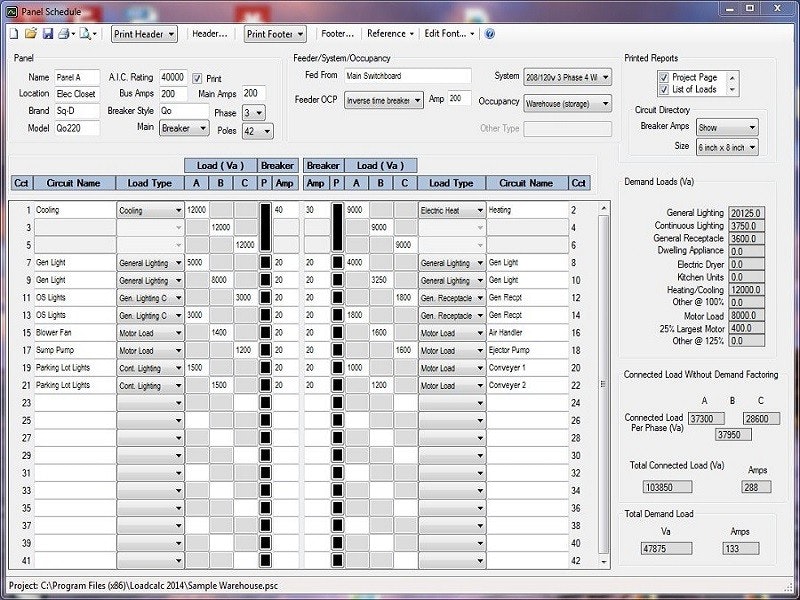The image size is (800, 600).
Task: Click the Print Preview icon
Action: pyautogui.click(x=86, y=33)
